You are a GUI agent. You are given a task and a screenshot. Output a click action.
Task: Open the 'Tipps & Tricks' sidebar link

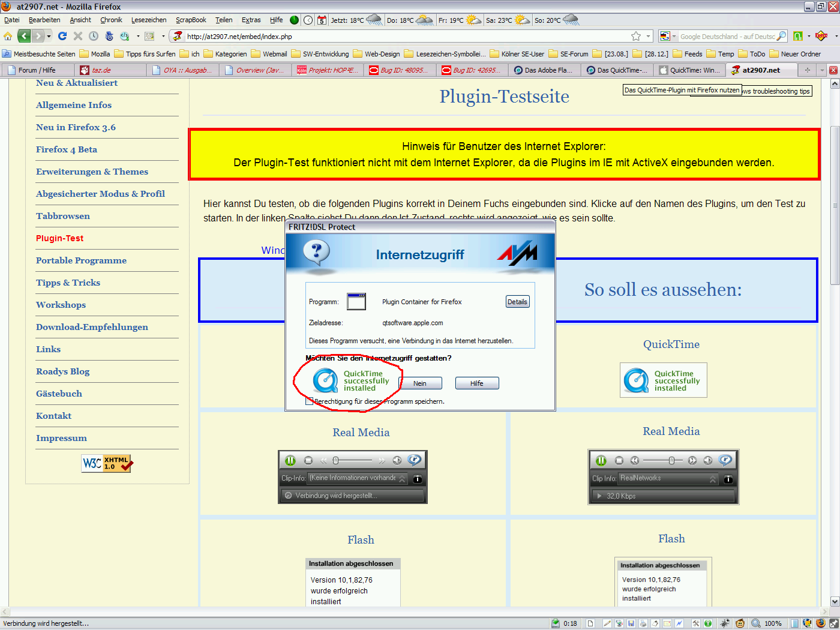click(68, 283)
